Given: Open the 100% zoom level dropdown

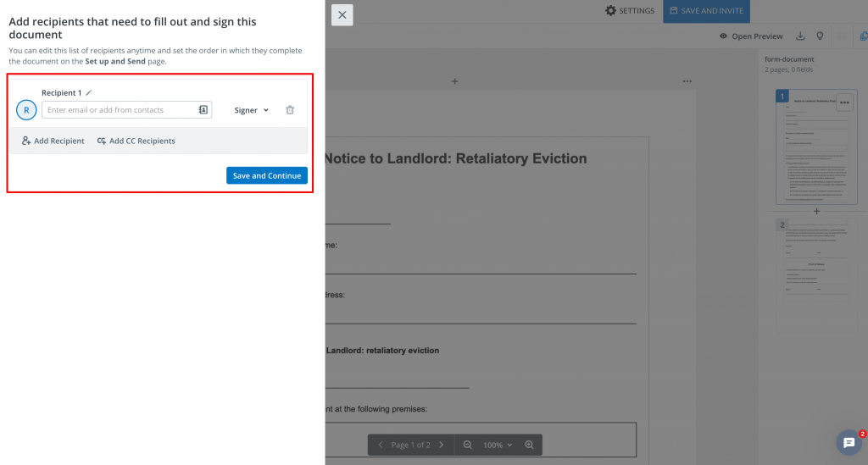Looking at the screenshot, I should click(498, 445).
